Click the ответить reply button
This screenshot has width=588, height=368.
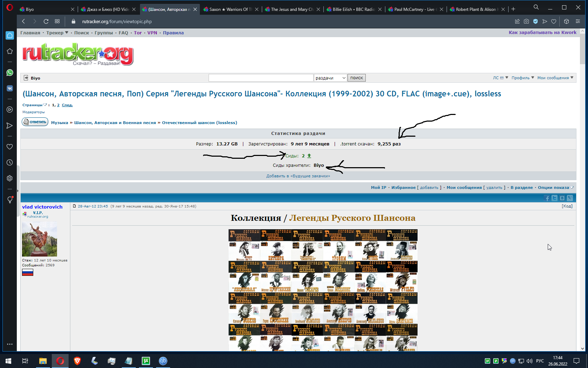click(x=35, y=122)
